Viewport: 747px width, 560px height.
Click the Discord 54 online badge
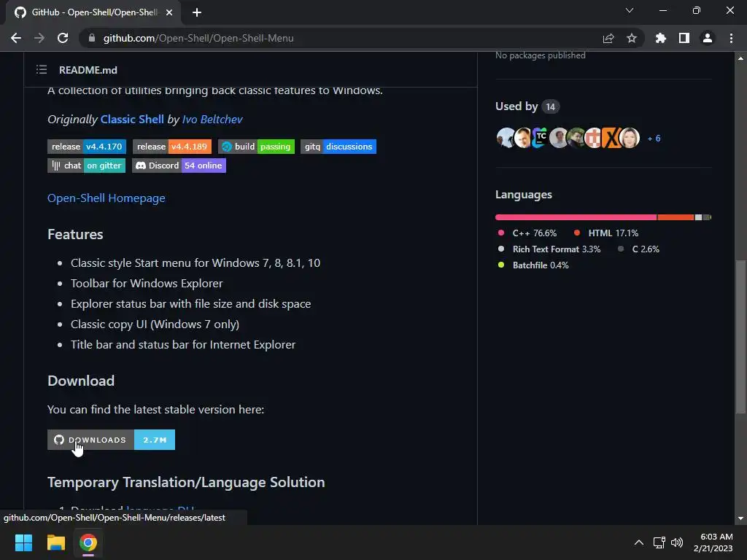pyautogui.click(x=179, y=166)
